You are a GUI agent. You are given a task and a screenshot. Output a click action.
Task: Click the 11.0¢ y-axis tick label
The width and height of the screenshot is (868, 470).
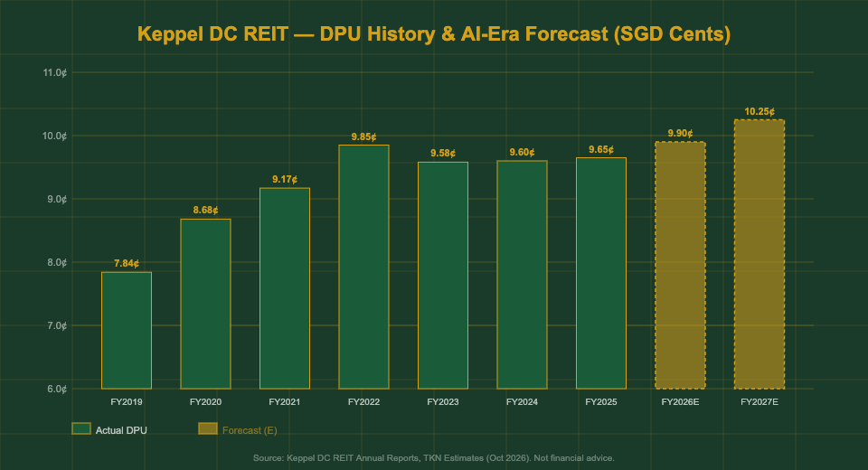[x=55, y=72]
